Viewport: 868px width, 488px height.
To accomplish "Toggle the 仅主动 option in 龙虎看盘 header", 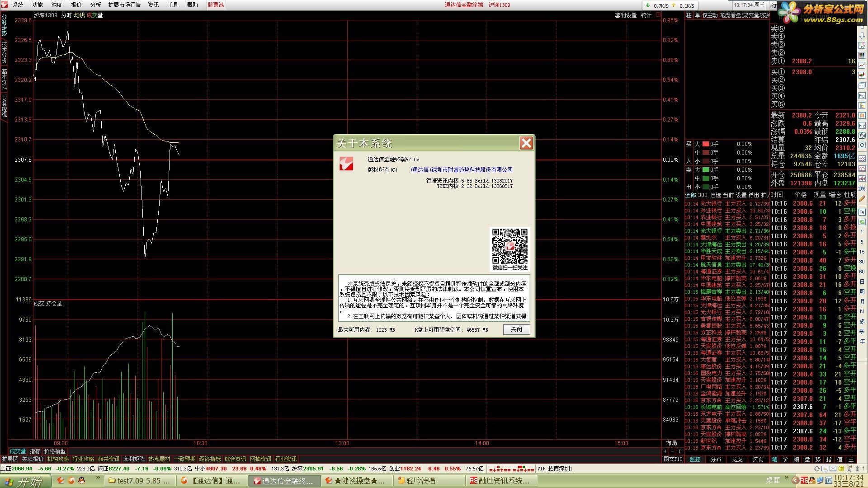I will coord(710,15).
